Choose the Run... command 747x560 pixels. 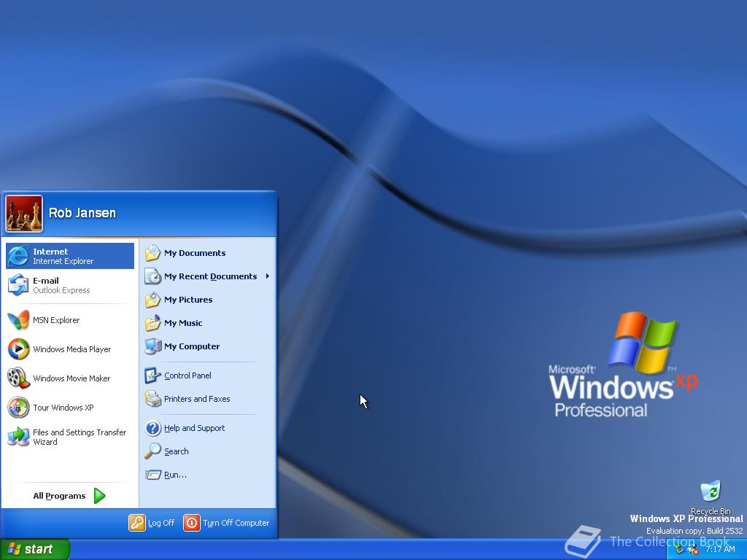coord(208,474)
